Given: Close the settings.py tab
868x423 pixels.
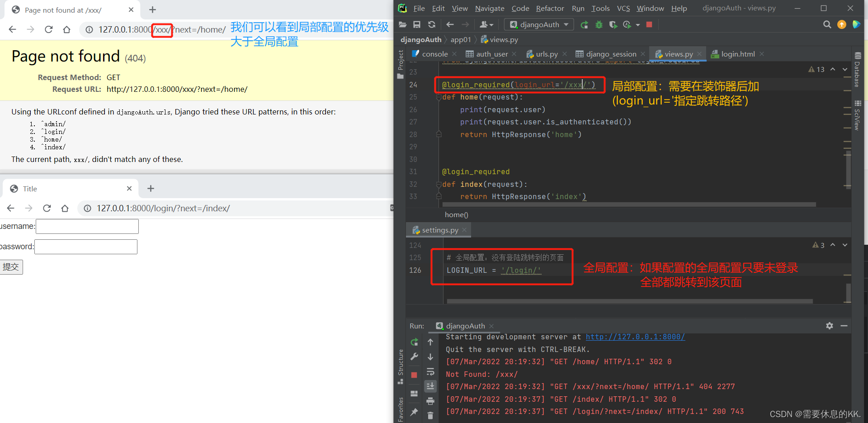Looking at the screenshot, I should (x=464, y=230).
